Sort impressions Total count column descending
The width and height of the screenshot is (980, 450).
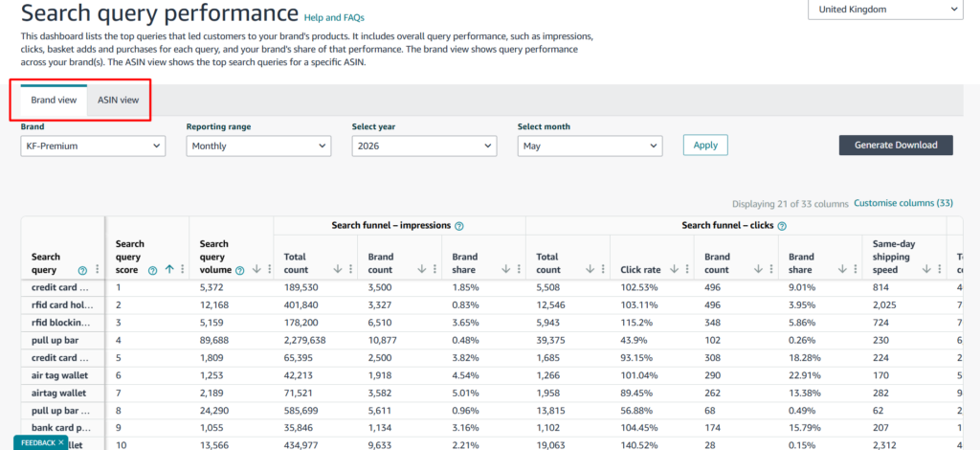338,269
